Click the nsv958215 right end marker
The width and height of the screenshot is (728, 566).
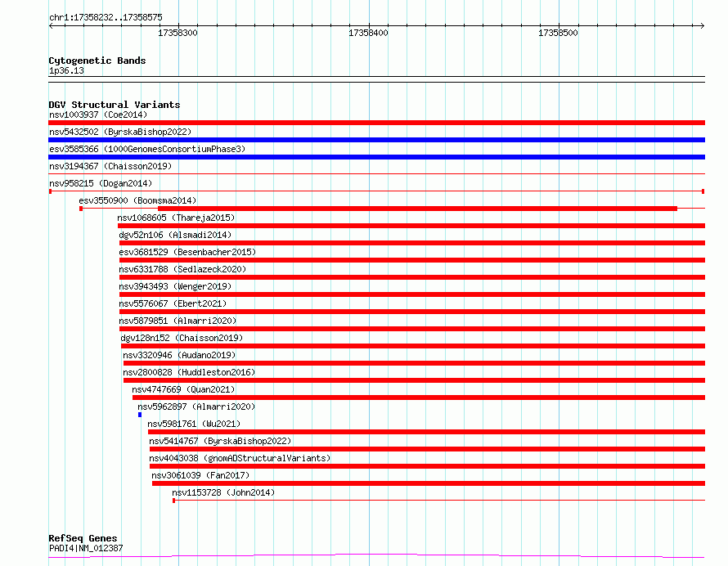[703, 191]
